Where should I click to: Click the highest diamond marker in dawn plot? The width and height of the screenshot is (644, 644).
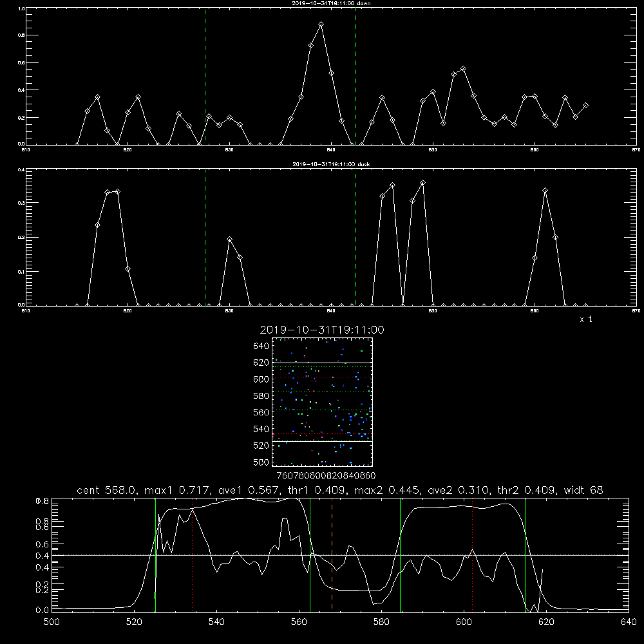tap(321, 24)
